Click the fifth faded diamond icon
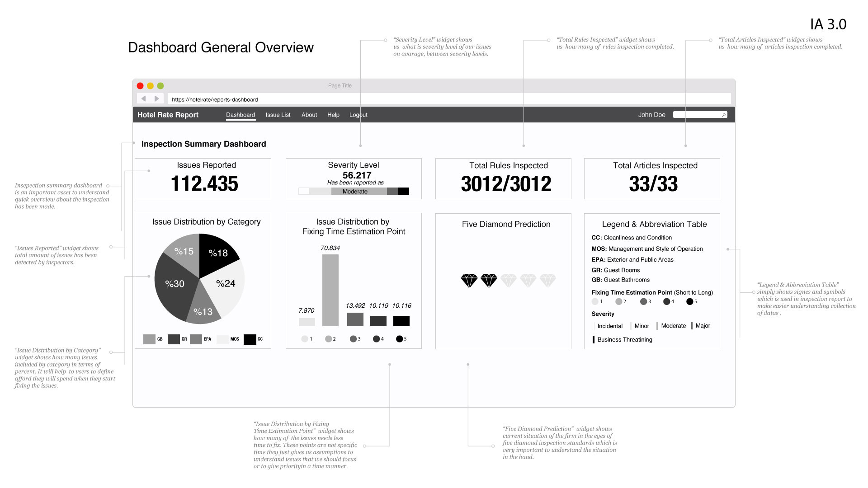This screenshot has width=868, height=488. [547, 281]
